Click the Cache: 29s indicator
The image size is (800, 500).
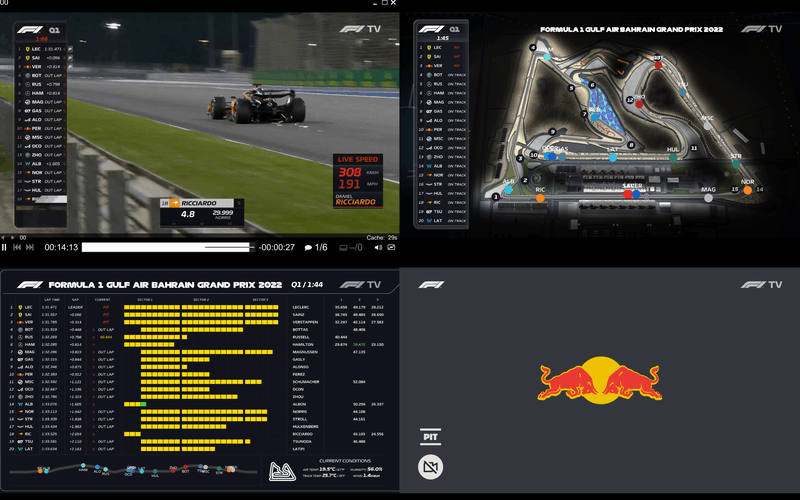click(x=382, y=237)
